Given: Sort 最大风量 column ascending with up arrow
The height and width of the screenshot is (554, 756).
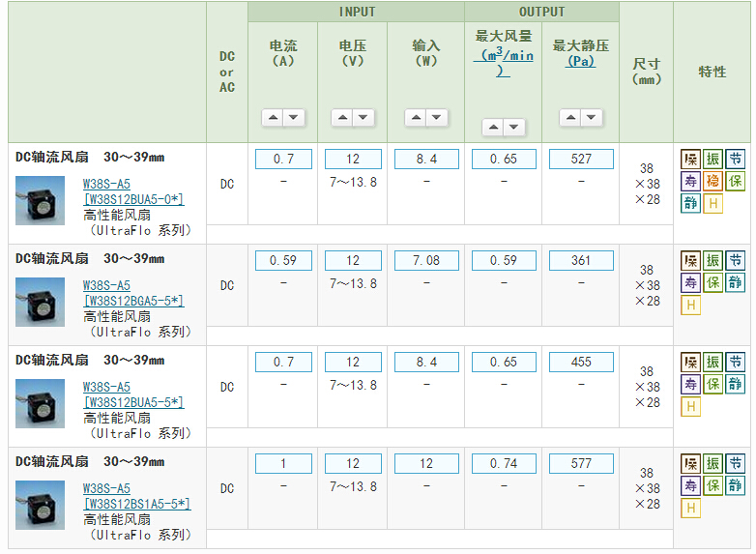Looking at the screenshot, I should [493, 128].
